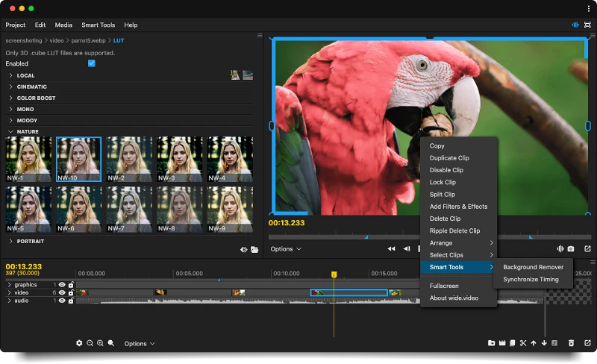Image resolution: width=597 pixels, height=364 pixels.
Task: Lock the graphics track
Action: click(x=71, y=284)
